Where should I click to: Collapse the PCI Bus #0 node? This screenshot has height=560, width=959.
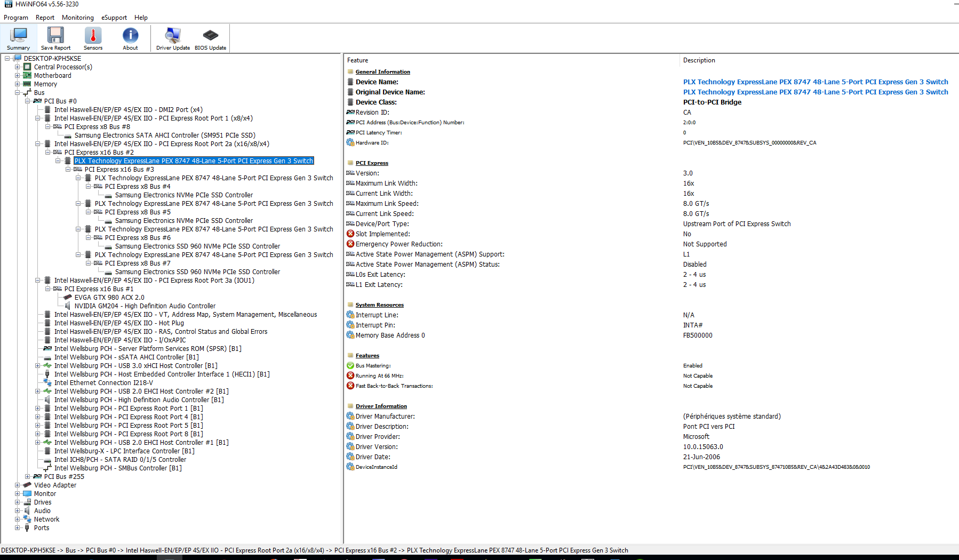click(28, 101)
